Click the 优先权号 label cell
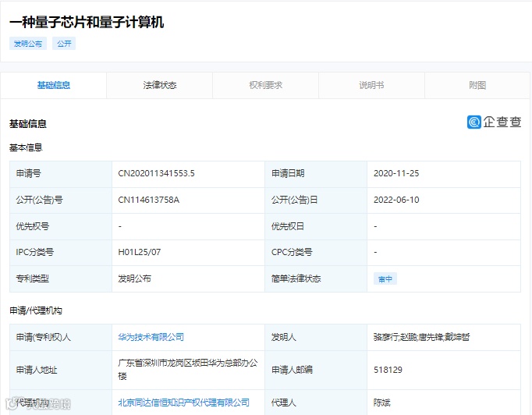532x415 pixels. [x=61, y=226]
